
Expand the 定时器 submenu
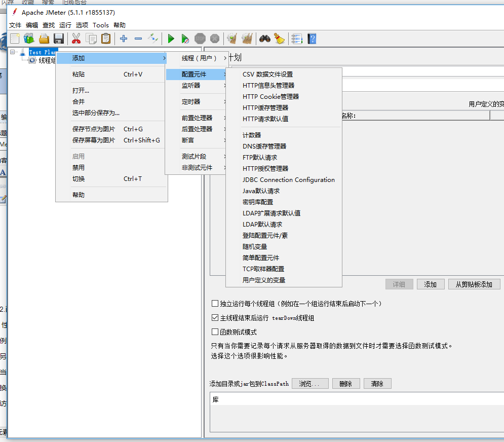196,102
